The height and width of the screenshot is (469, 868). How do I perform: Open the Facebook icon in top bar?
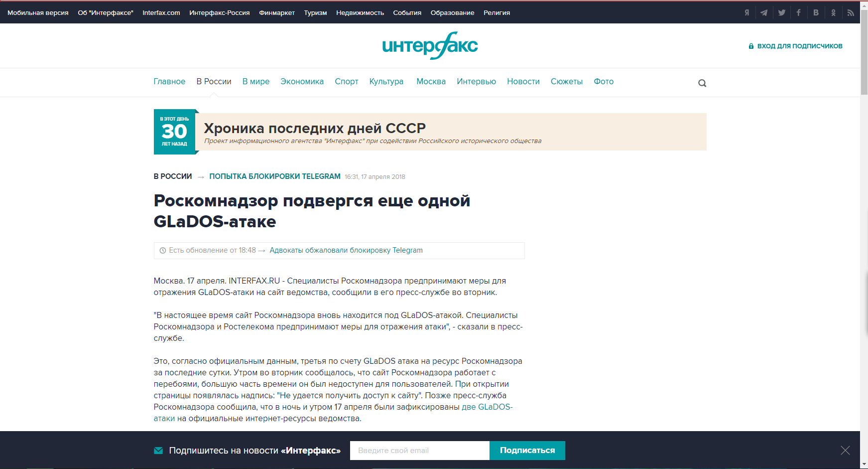799,12
